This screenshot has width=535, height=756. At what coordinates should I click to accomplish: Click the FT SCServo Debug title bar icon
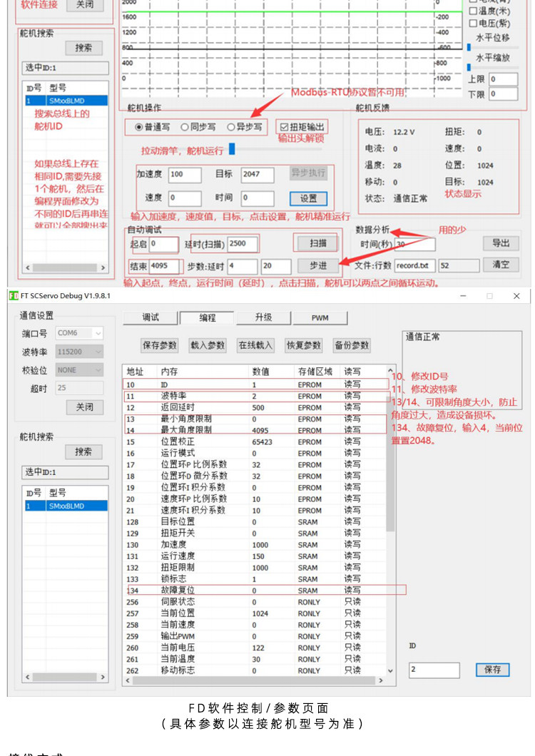coord(14,295)
